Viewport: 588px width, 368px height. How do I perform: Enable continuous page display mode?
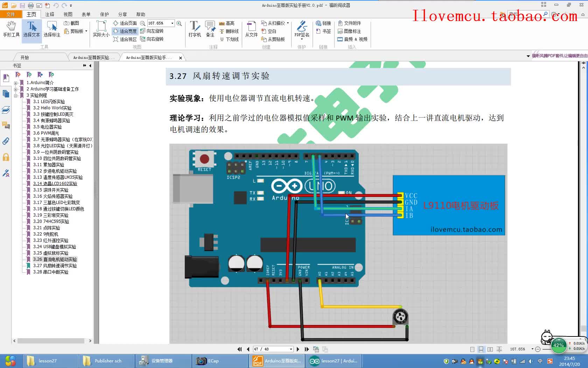pos(481,349)
